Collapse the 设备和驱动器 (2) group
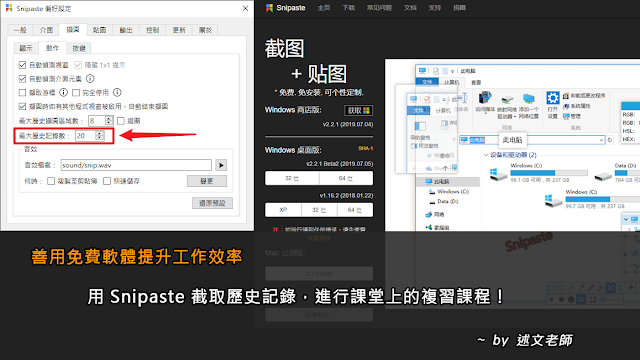This screenshot has width=640, height=360. coord(486,155)
